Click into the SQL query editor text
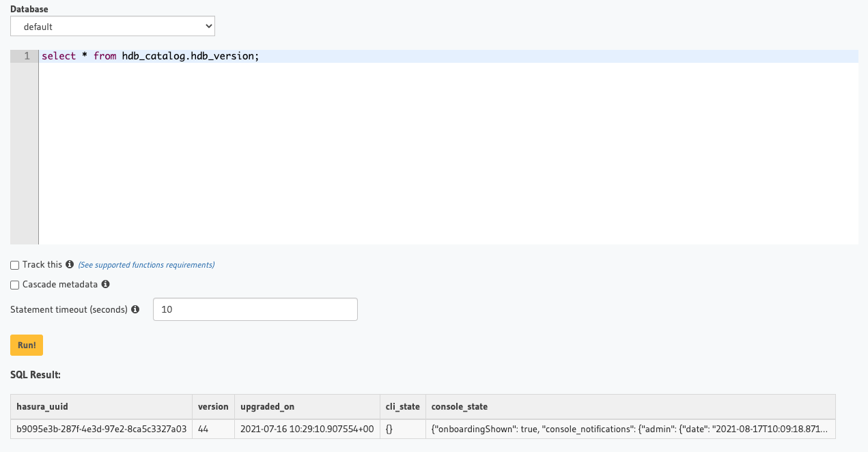The width and height of the screenshot is (868, 452). point(150,56)
